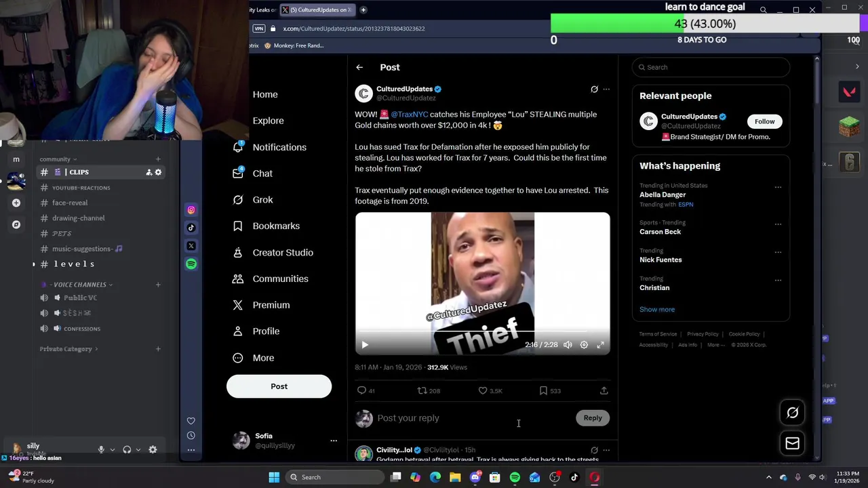The height and width of the screenshot is (488, 868).
Task: Open the microphone input options arrow
Action: pyautogui.click(x=113, y=449)
